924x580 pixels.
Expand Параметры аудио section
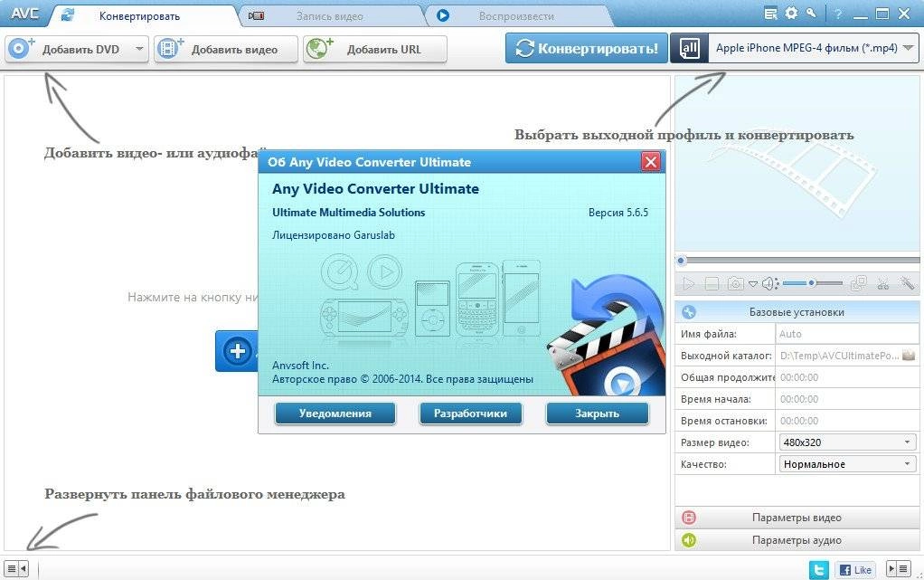click(x=797, y=540)
